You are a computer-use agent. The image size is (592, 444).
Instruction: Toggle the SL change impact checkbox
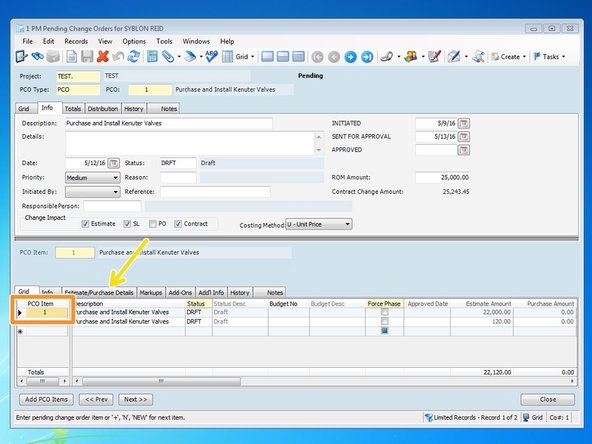click(x=127, y=224)
